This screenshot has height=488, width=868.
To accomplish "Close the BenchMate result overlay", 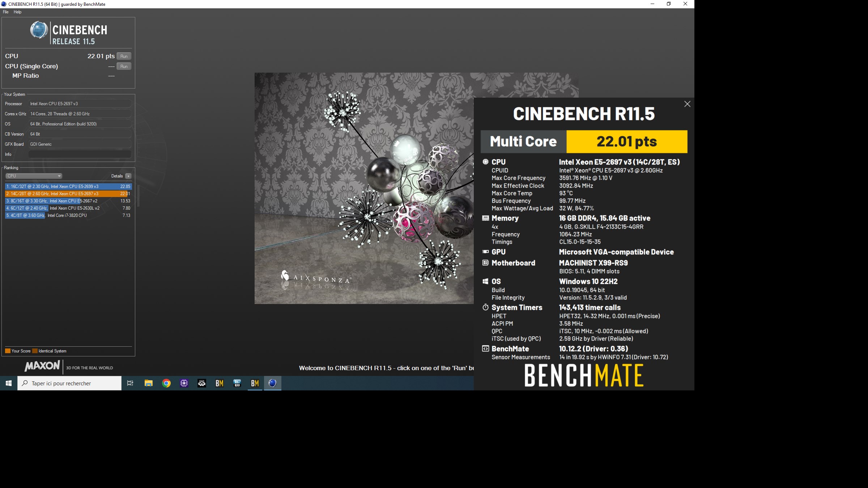I will [x=687, y=104].
